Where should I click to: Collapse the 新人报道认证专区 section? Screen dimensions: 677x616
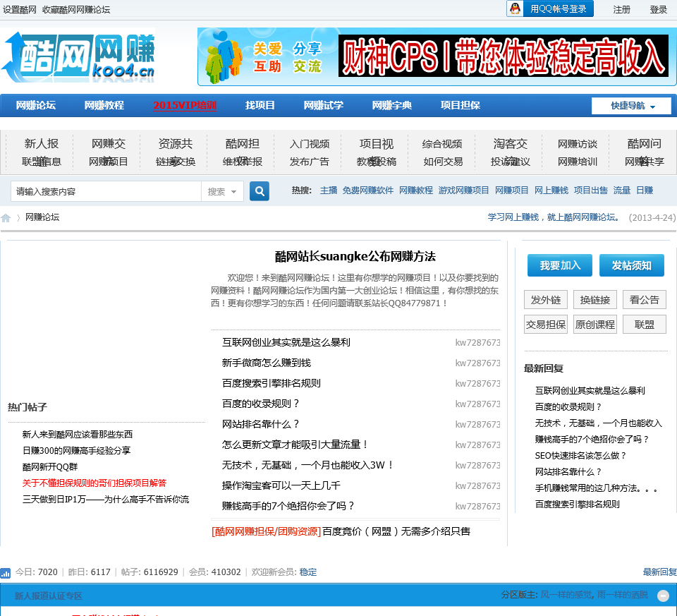(x=663, y=596)
